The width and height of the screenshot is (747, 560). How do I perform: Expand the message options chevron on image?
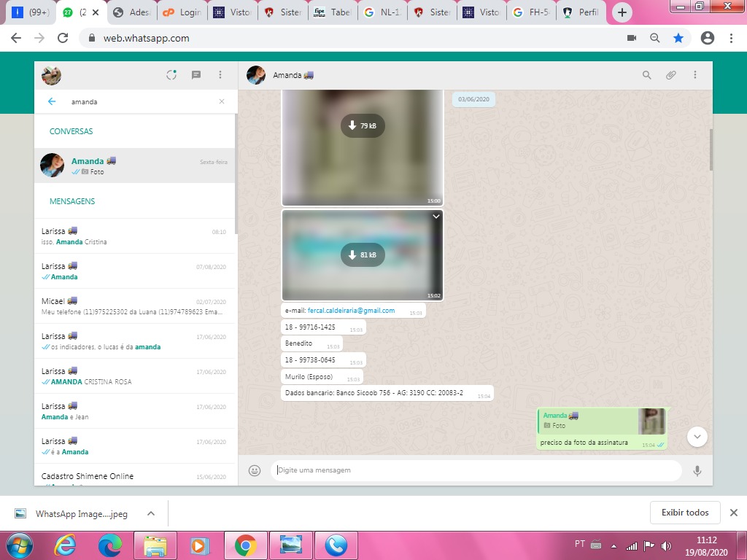pos(436,217)
